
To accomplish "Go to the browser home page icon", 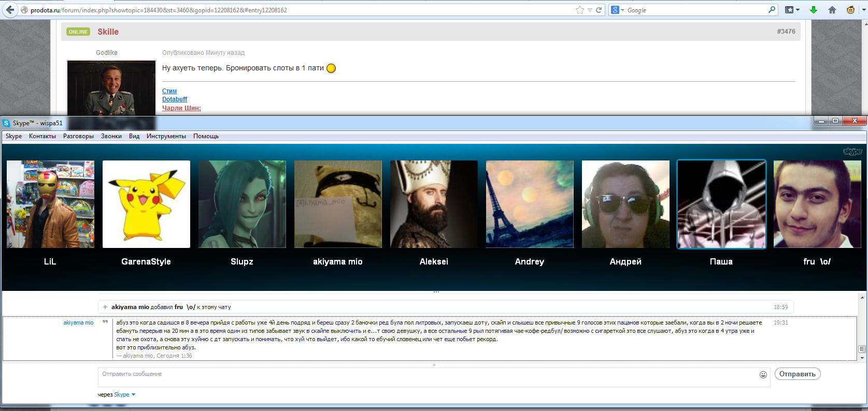I will pyautogui.click(x=832, y=10).
